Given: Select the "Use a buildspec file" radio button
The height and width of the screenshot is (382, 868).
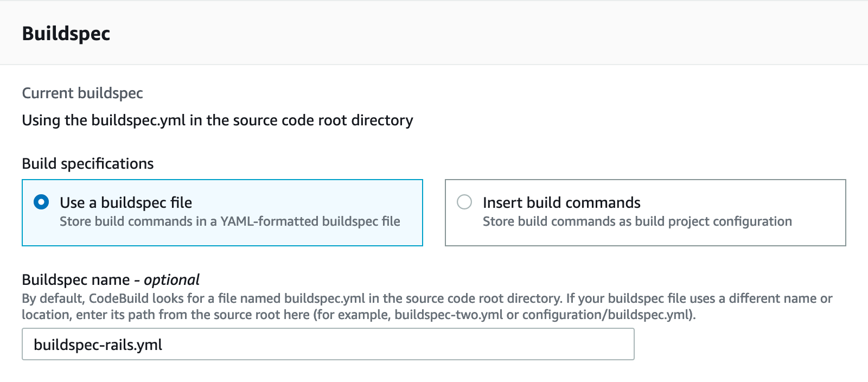Looking at the screenshot, I should 41,202.
